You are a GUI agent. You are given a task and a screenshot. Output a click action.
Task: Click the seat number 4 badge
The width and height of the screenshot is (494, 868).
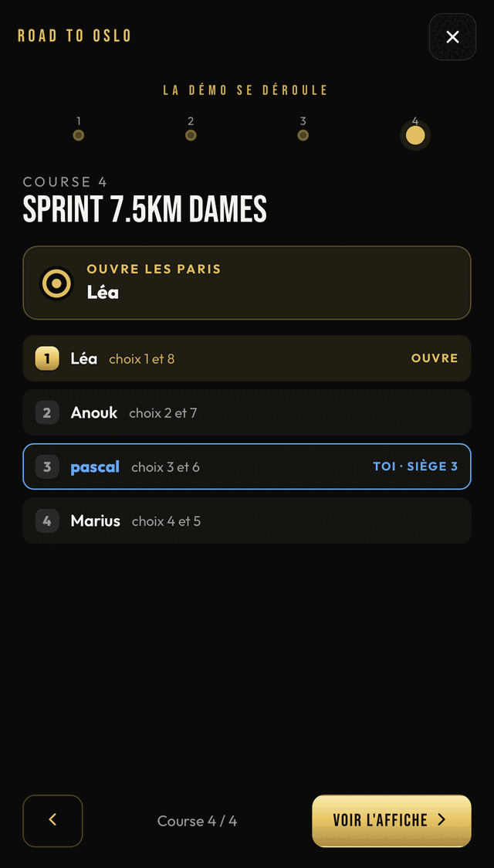point(47,521)
